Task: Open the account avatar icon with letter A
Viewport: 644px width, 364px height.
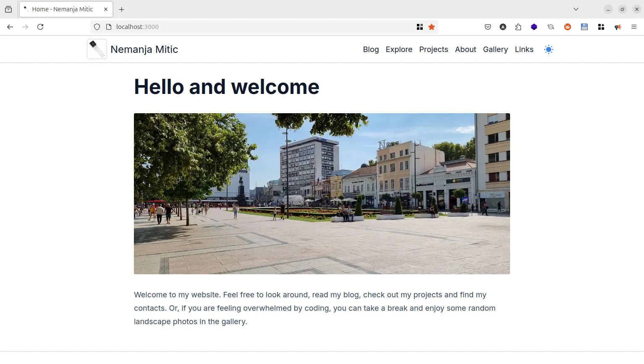Action: (503, 26)
